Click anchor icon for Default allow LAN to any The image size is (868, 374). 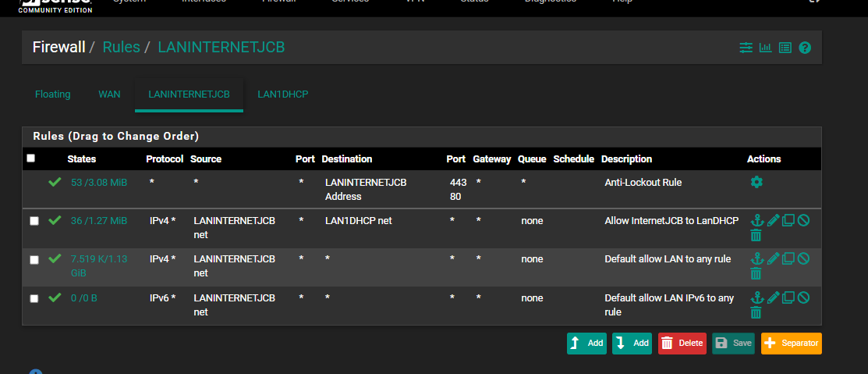click(x=756, y=258)
